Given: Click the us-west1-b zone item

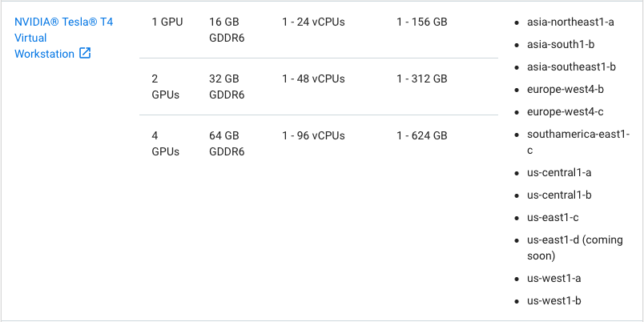Looking at the screenshot, I should click(554, 300).
